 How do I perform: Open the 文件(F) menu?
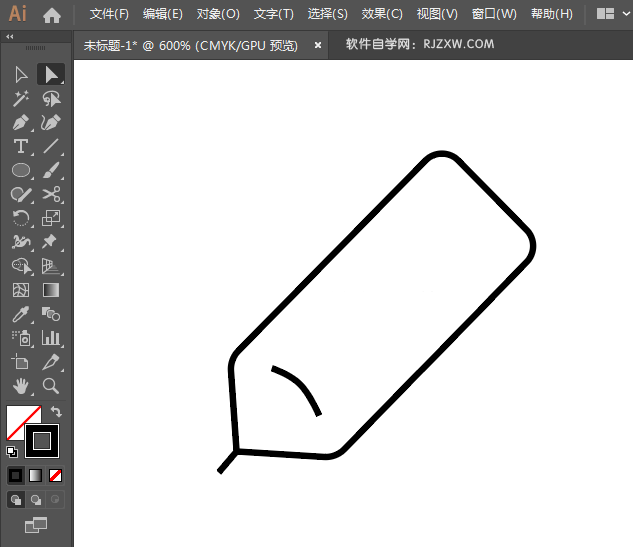click(x=109, y=14)
